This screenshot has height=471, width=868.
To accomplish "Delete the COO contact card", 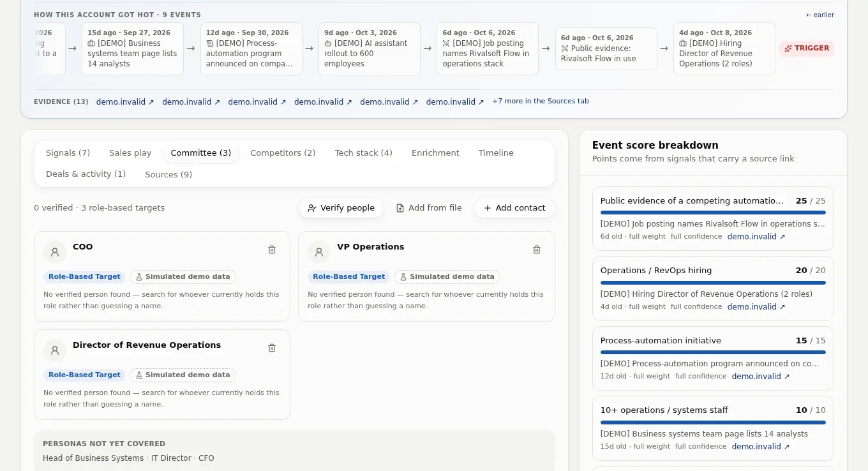I will (x=272, y=250).
